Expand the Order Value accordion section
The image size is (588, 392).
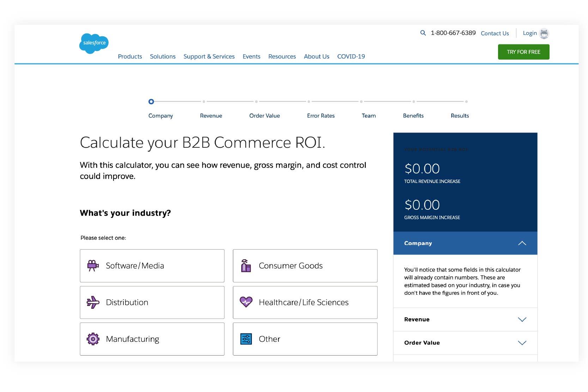click(522, 343)
